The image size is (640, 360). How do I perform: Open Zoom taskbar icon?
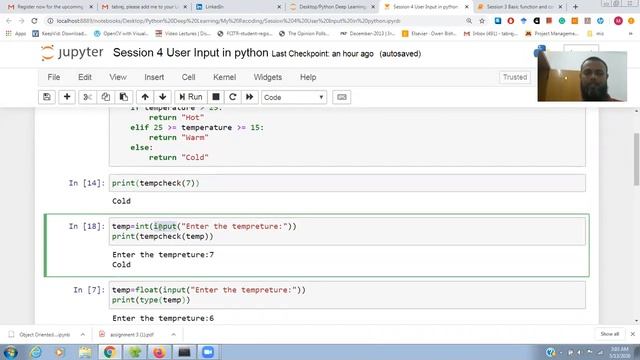pos(208,352)
